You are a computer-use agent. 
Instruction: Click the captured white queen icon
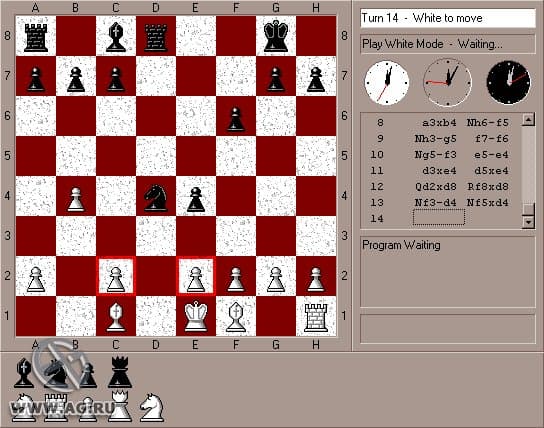coord(120,406)
